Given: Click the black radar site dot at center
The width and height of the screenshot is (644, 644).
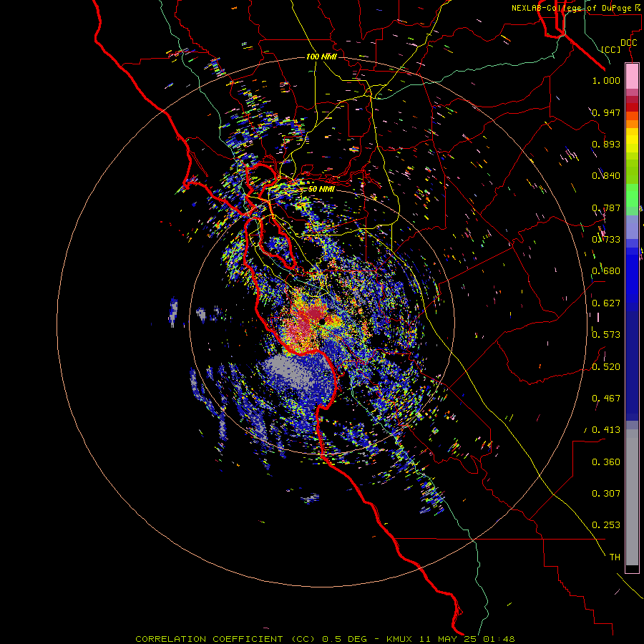Looking at the screenshot, I should point(321,321).
